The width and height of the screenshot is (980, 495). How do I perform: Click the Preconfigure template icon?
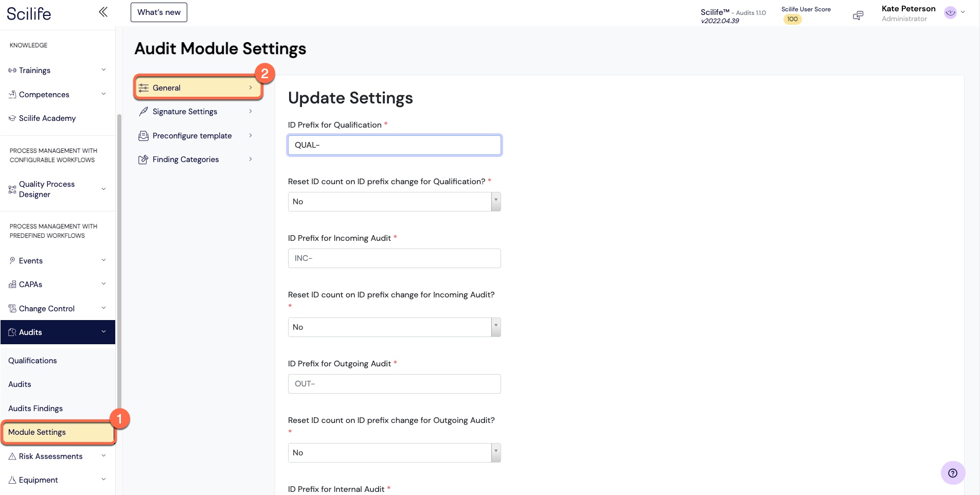click(x=144, y=136)
